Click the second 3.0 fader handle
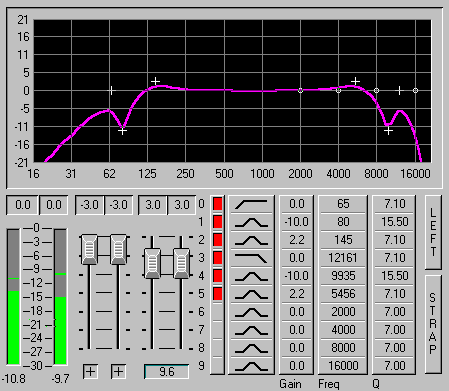Viewport: 449px width, 391px height. tap(181, 263)
